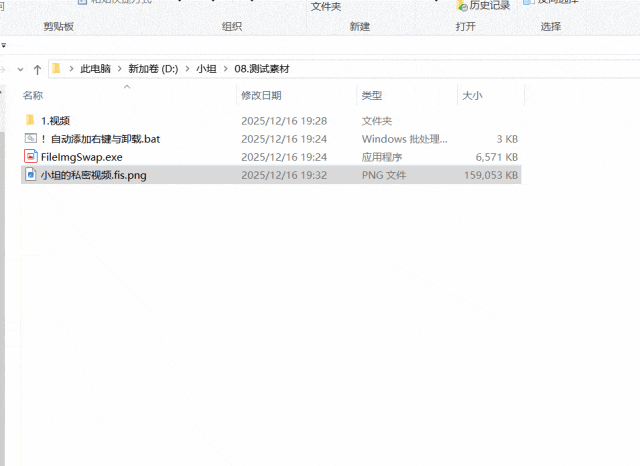This screenshot has width=640, height=466.
Task: Sort files by 类型 column header
Action: (x=372, y=95)
